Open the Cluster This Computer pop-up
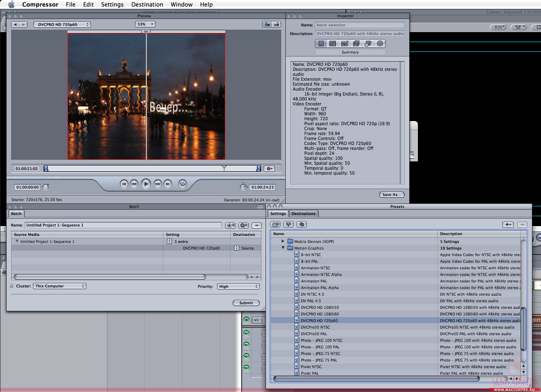The image size is (541, 392). (x=60, y=286)
